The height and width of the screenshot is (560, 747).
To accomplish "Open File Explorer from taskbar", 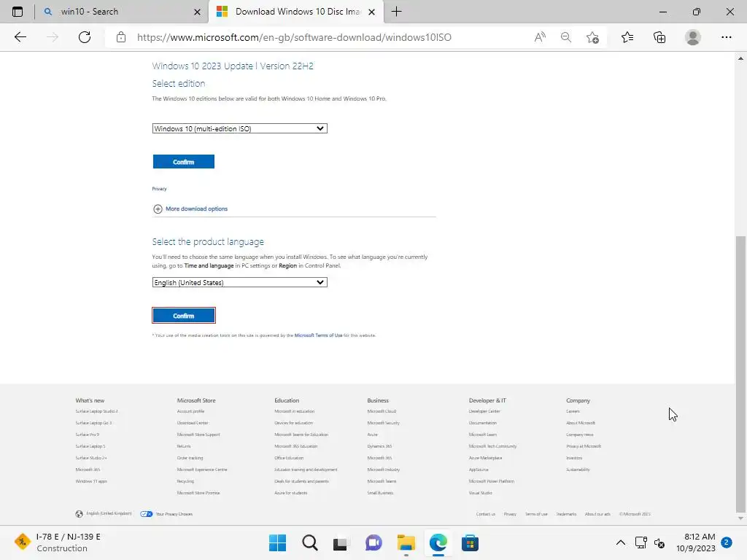I will [x=406, y=542].
